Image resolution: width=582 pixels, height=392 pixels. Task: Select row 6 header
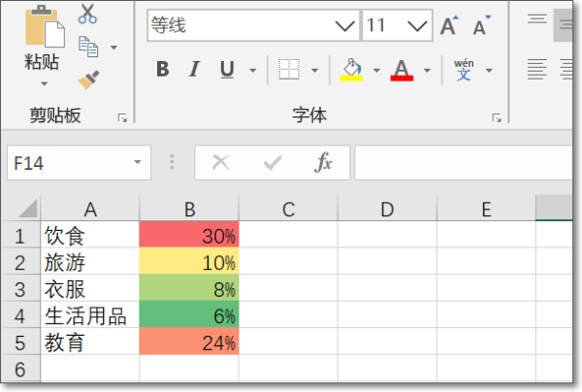click(x=20, y=369)
